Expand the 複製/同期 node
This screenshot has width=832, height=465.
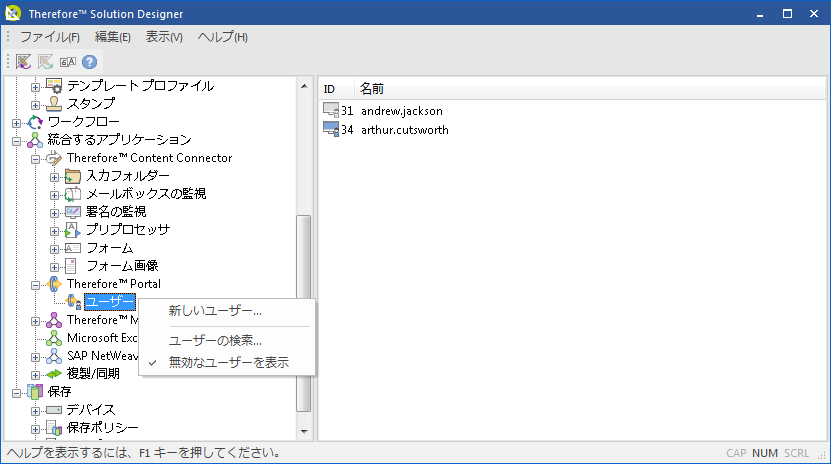(35, 375)
